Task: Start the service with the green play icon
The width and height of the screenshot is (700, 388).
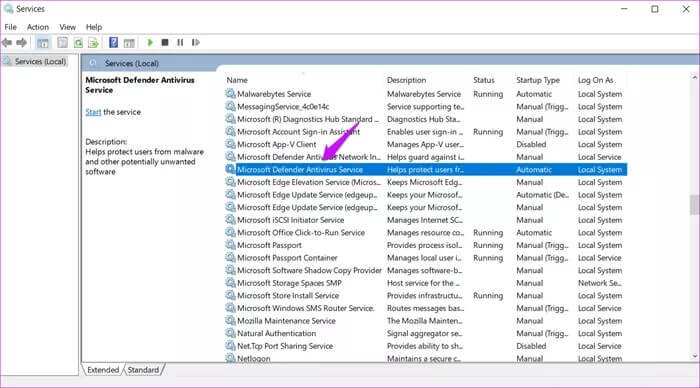Action: click(x=150, y=42)
